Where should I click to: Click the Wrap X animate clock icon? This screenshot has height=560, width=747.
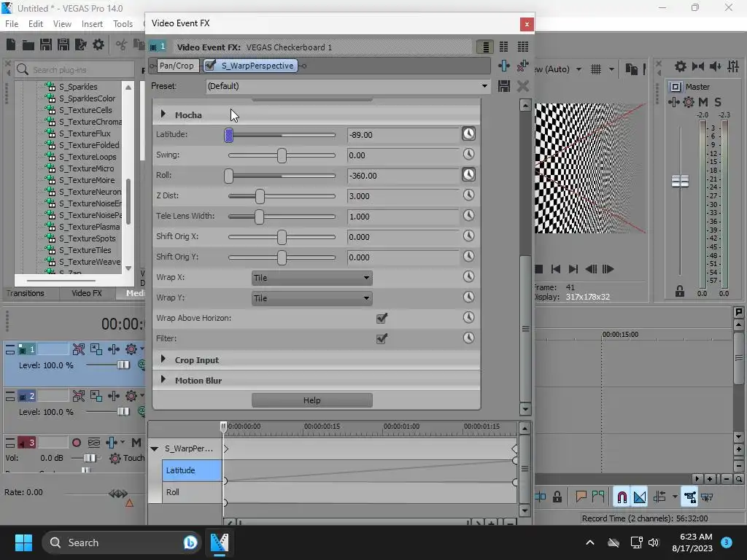469,276
